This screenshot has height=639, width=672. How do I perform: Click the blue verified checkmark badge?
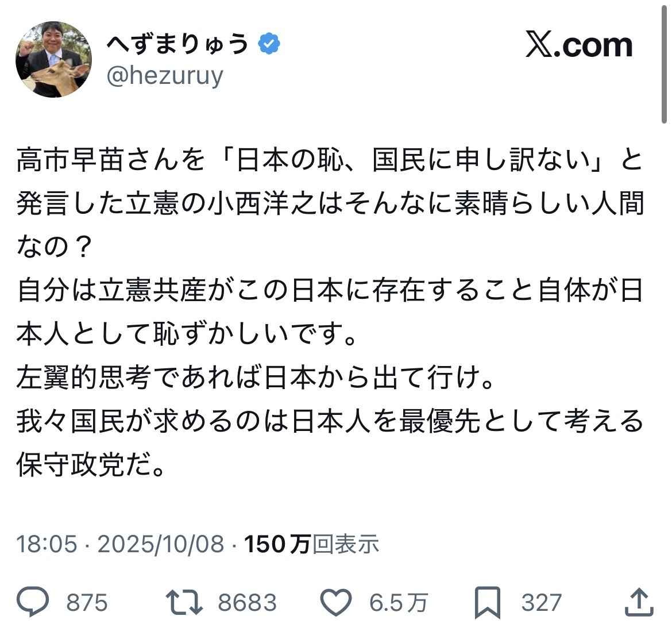[269, 44]
